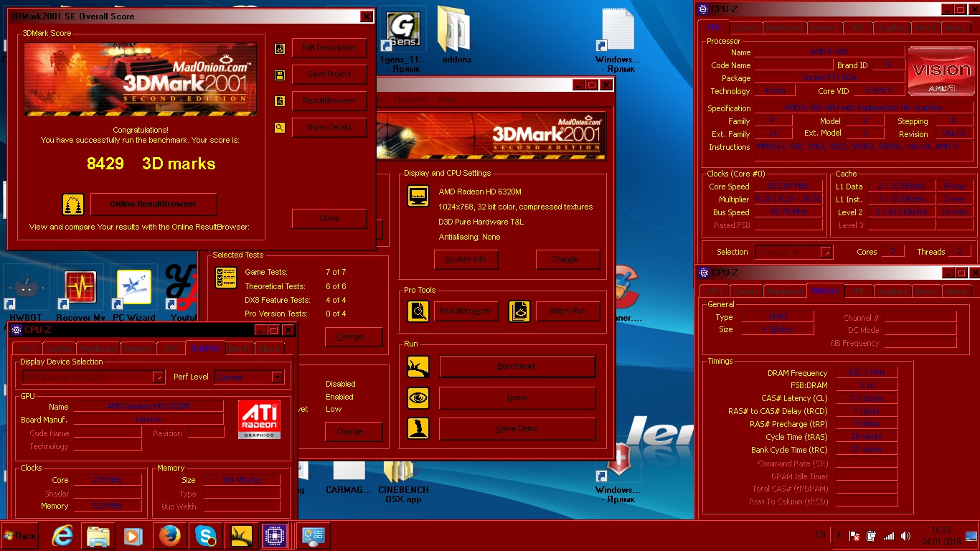Screen dimensions: 980x551
Task: Show hidden system tray icons
Action: click(x=839, y=535)
